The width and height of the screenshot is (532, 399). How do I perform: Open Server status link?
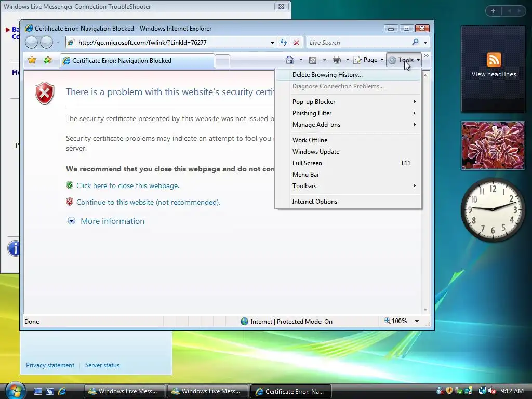[x=102, y=365]
